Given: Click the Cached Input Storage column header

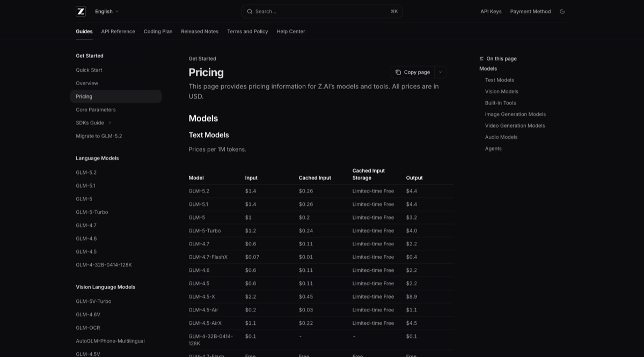Looking at the screenshot, I should pos(369,174).
